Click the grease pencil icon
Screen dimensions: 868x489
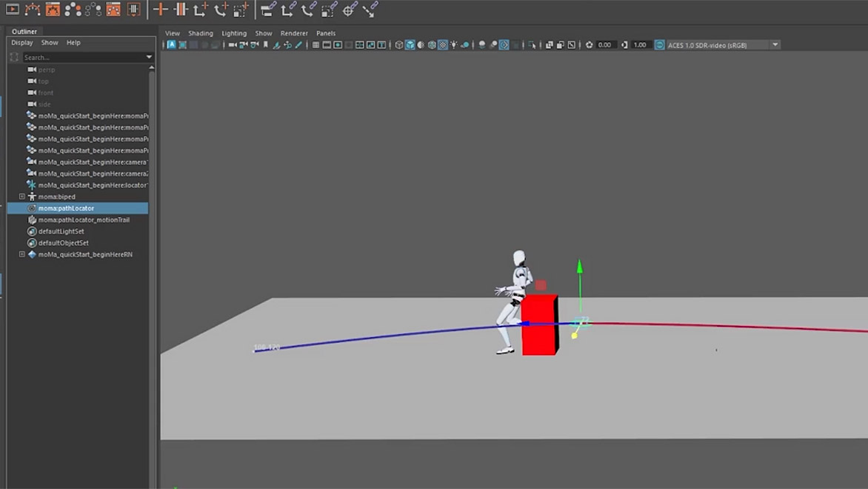pos(299,45)
